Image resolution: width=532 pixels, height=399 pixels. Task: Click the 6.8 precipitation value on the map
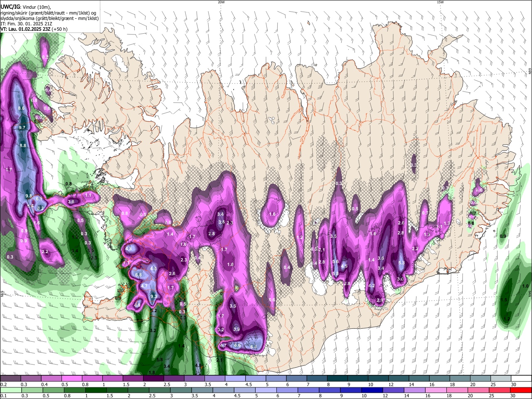[x=139, y=275]
